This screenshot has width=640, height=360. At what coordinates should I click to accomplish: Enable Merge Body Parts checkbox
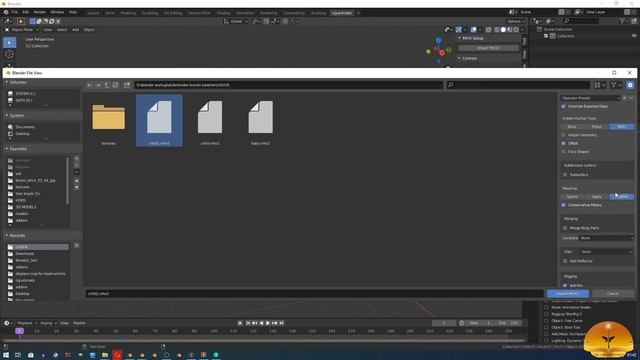[x=565, y=228]
